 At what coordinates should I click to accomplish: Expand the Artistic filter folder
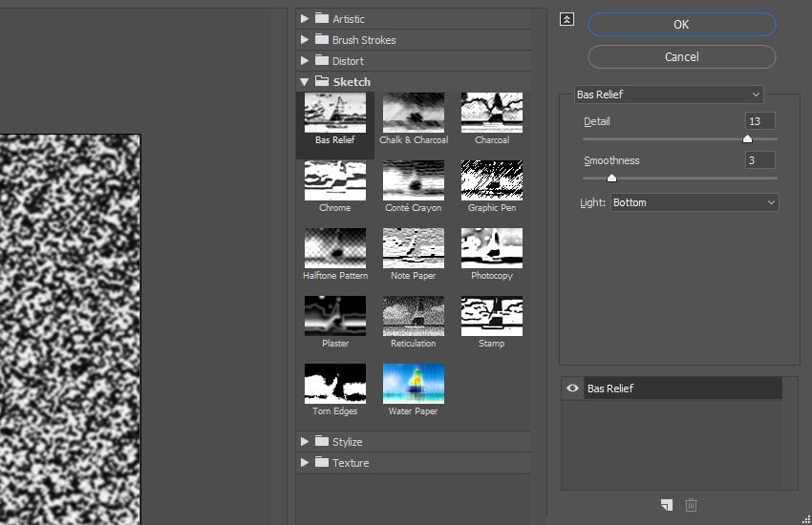click(x=305, y=19)
